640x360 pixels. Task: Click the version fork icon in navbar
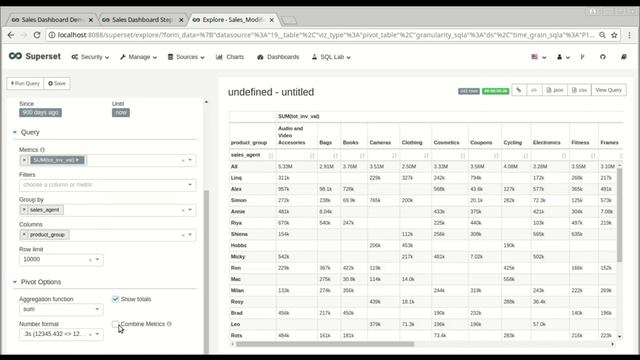(582, 57)
